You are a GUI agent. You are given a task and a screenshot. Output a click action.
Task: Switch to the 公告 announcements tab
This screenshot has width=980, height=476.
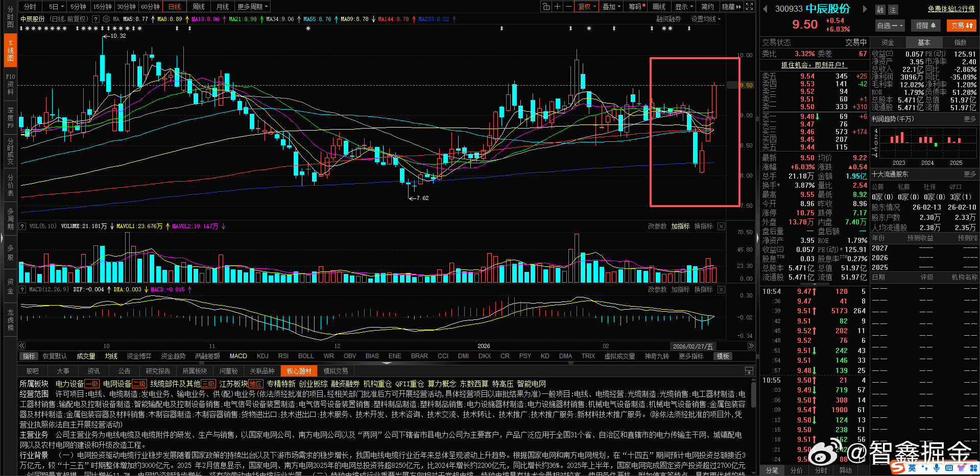[x=124, y=370]
